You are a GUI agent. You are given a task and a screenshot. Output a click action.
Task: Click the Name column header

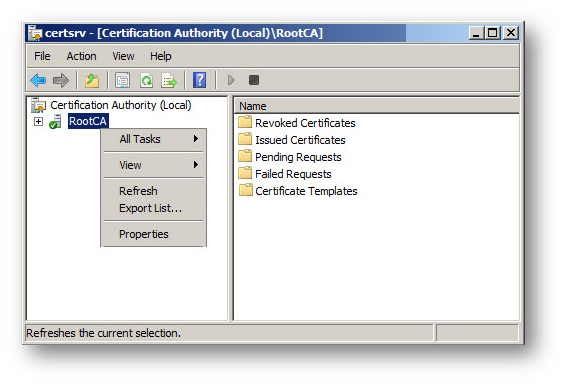[x=376, y=106]
